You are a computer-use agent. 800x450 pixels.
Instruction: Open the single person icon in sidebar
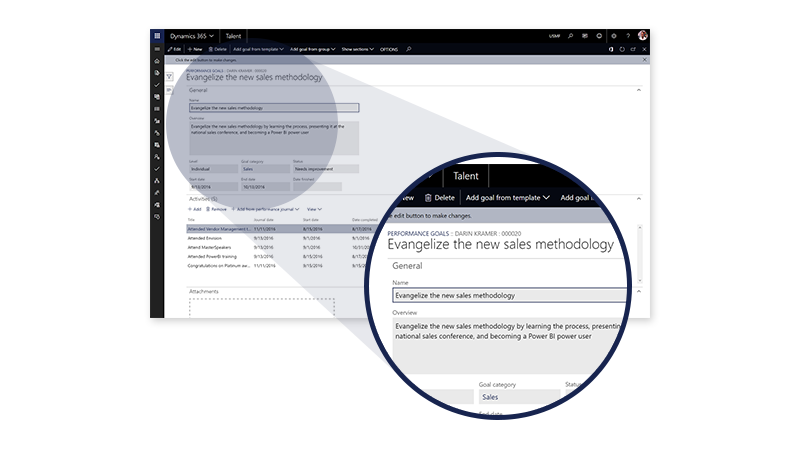(x=157, y=157)
